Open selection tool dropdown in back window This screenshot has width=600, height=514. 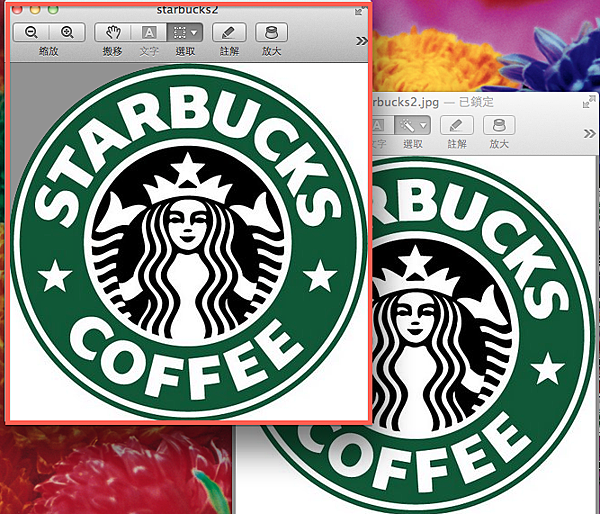point(424,125)
